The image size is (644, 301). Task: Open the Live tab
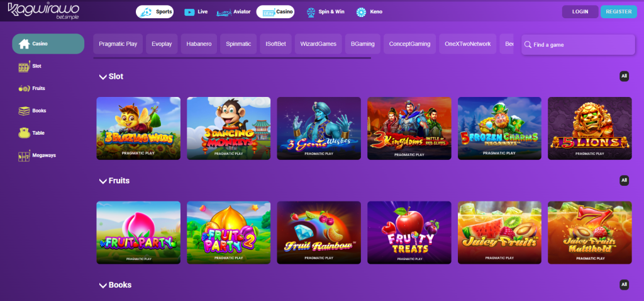coord(196,12)
